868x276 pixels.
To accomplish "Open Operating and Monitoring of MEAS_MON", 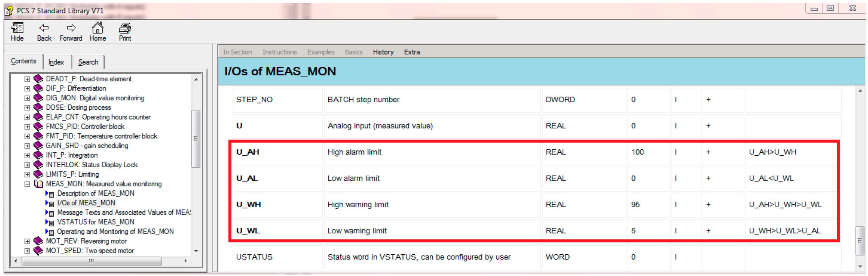I will pyautogui.click(x=115, y=231).
